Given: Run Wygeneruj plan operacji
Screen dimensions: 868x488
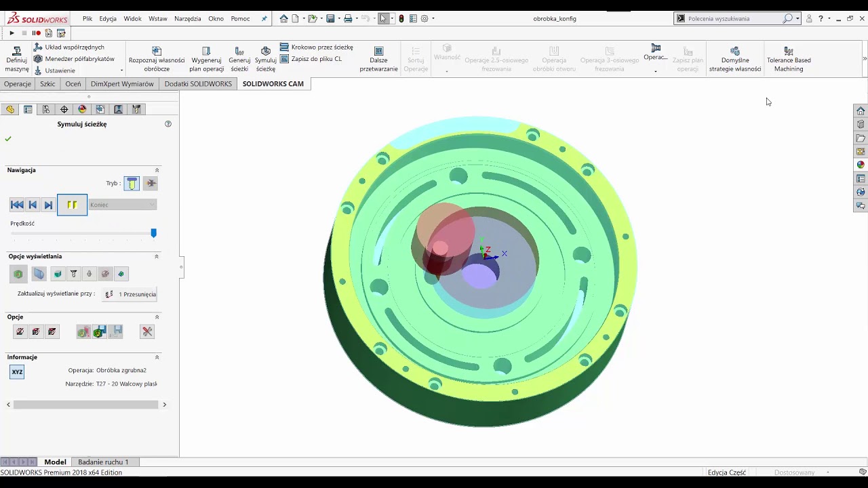Looking at the screenshot, I should pyautogui.click(x=206, y=60).
